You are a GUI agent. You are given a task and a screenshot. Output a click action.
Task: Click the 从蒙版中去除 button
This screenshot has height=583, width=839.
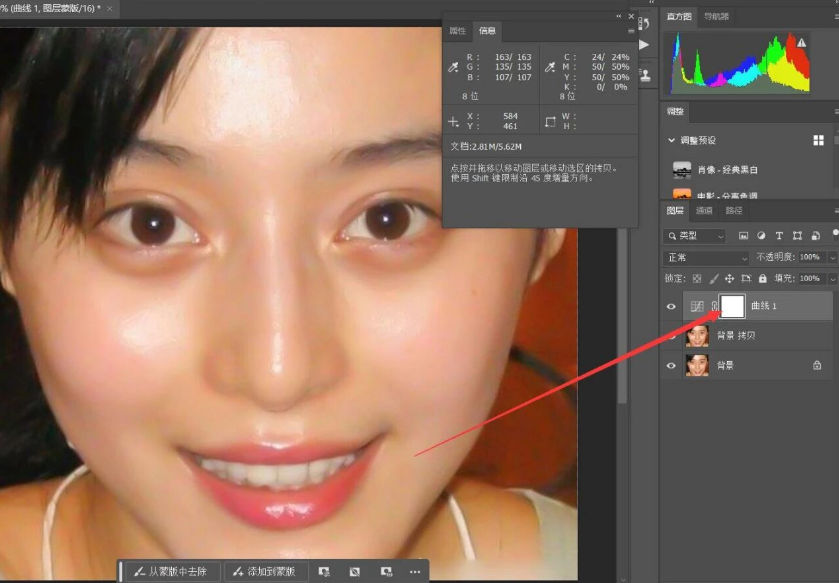click(171, 572)
